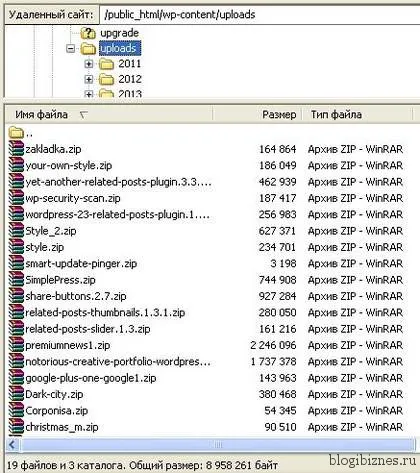Sort by Размер column header
The image size is (420, 473).
coord(257,115)
